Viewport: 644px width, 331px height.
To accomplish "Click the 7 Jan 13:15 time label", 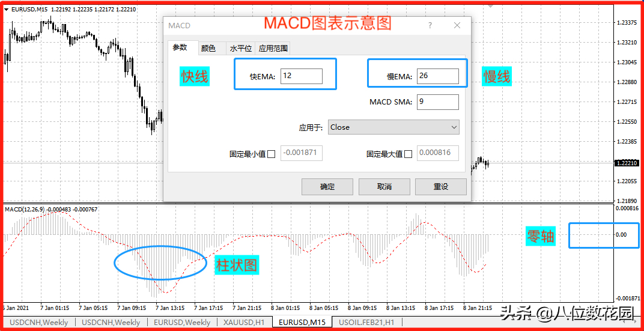I will click(171, 308).
